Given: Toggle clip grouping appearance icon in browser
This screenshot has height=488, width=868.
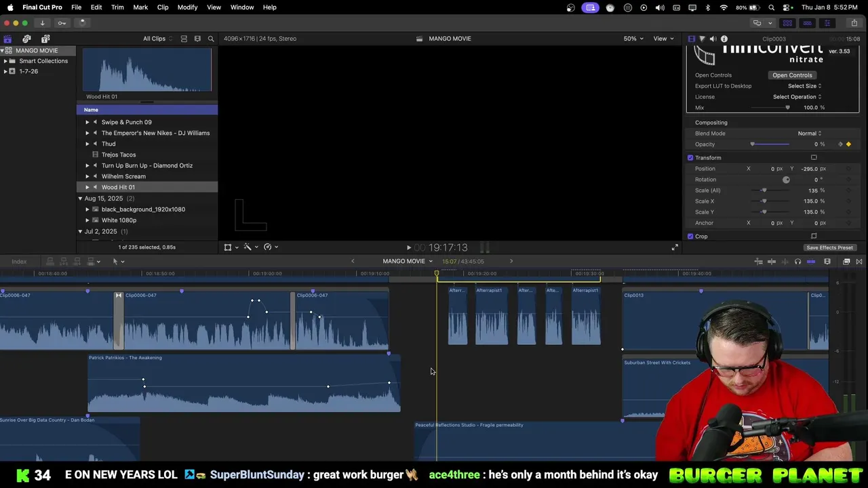Looking at the screenshot, I should coord(184,39).
